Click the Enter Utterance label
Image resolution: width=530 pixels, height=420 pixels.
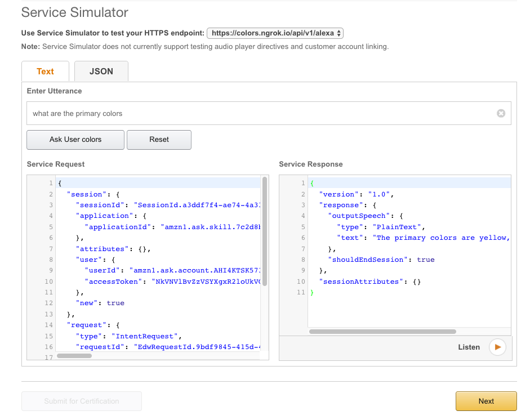pos(55,91)
